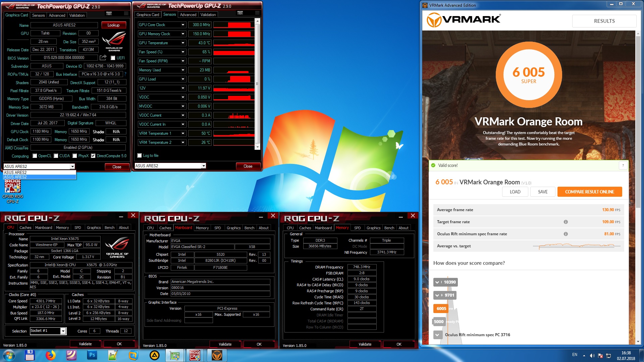Click OK in CPU-Z Memory window
This screenshot has height=362, width=644.
coord(399,344)
